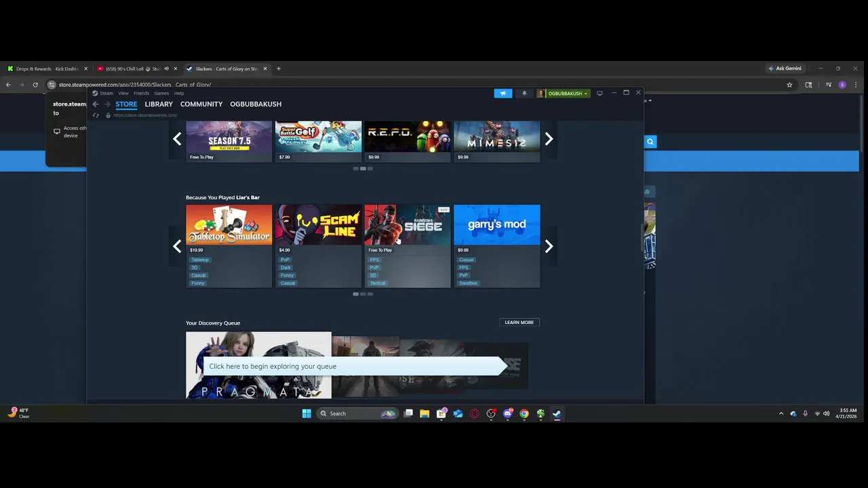Go forward in Steam client navigation

coord(107,104)
